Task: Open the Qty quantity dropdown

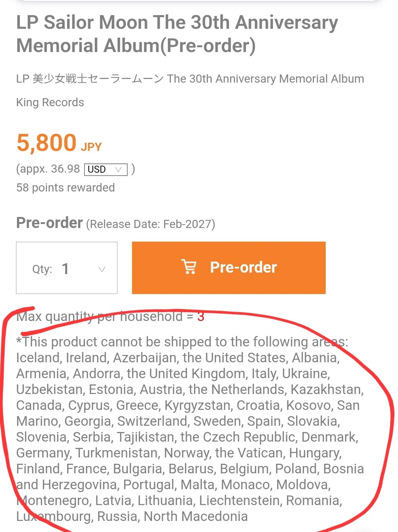Action: [67, 268]
